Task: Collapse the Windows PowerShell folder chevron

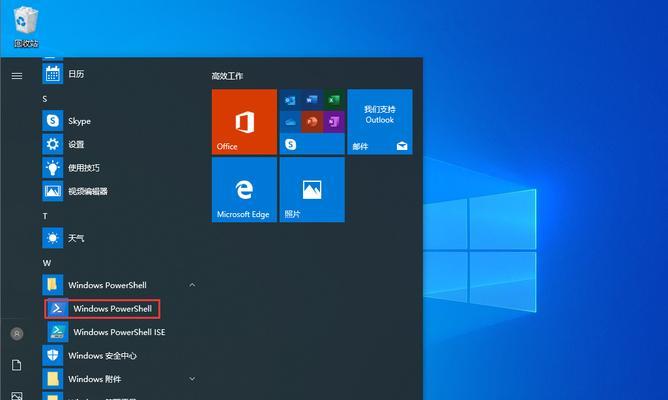Action: coord(192,285)
